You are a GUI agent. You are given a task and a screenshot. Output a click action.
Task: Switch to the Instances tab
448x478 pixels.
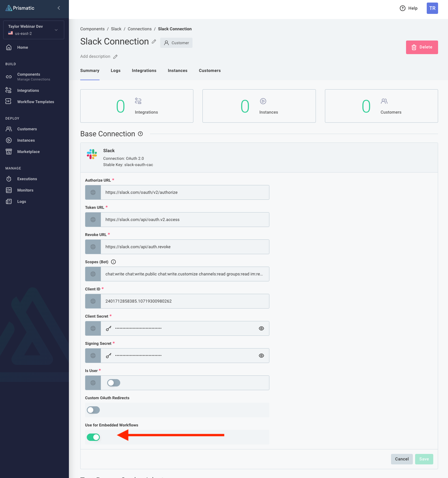coord(177,71)
